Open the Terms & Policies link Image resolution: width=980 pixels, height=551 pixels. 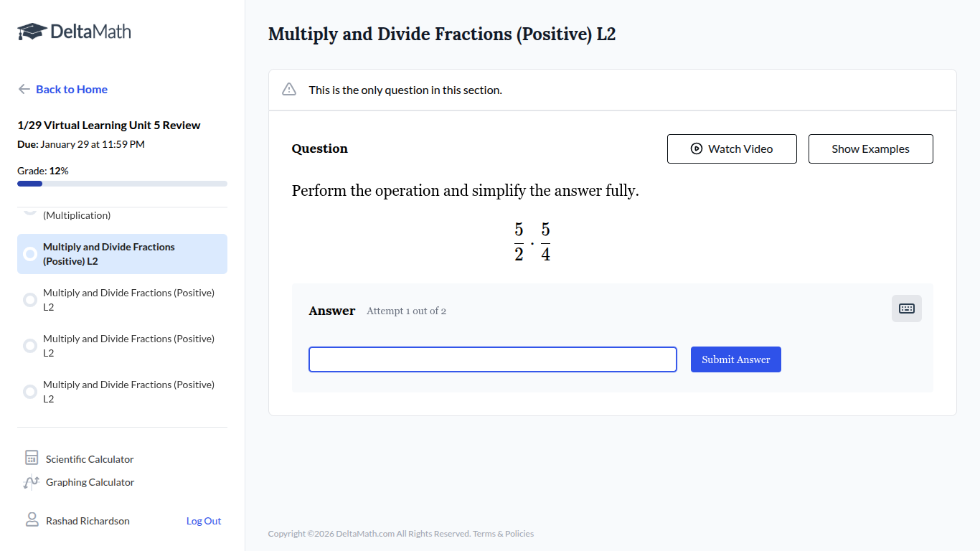(x=503, y=533)
